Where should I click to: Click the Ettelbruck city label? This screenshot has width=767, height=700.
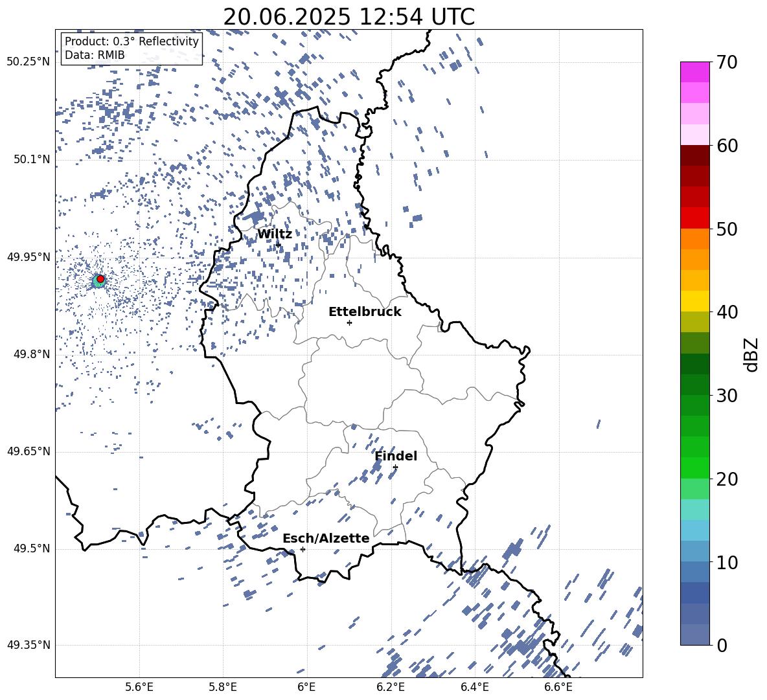point(365,312)
